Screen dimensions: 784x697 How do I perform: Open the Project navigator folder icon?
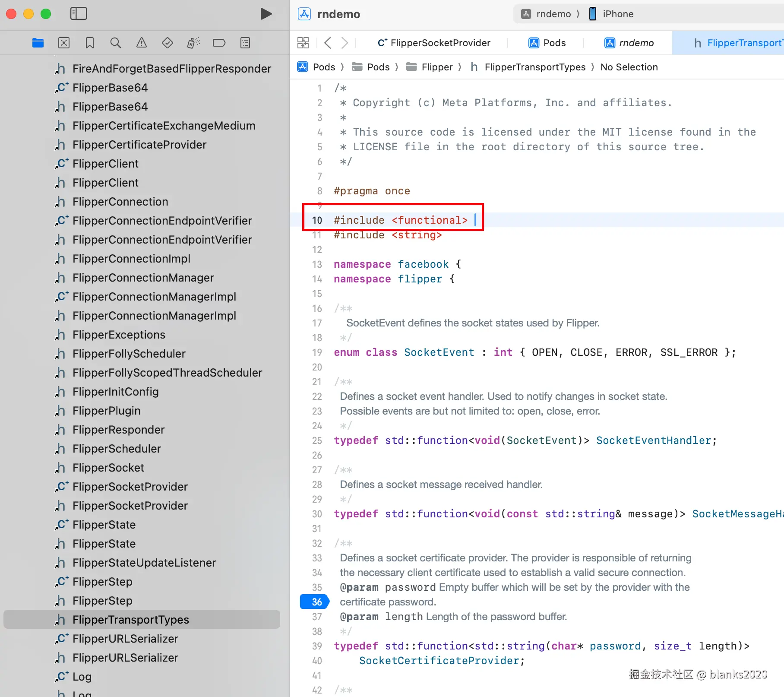point(38,43)
